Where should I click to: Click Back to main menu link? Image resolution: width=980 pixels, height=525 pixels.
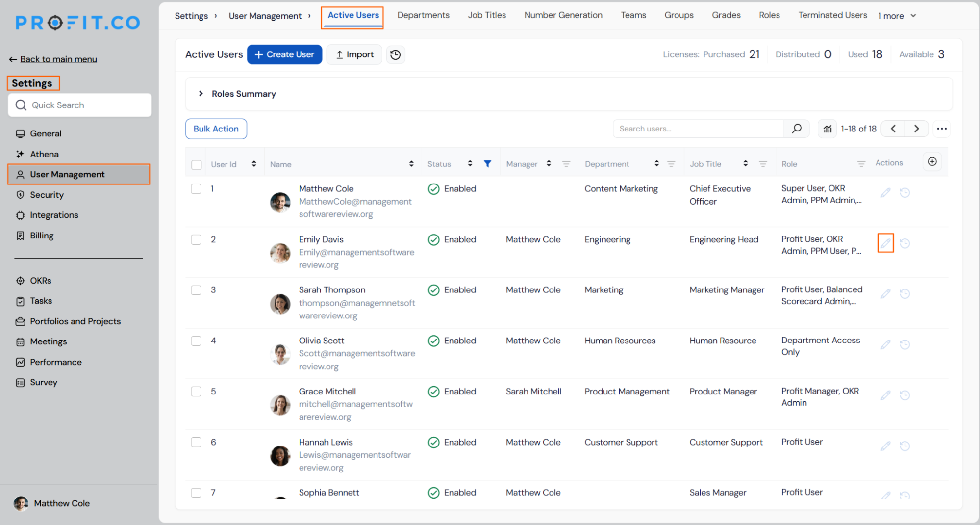coord(58,59)
